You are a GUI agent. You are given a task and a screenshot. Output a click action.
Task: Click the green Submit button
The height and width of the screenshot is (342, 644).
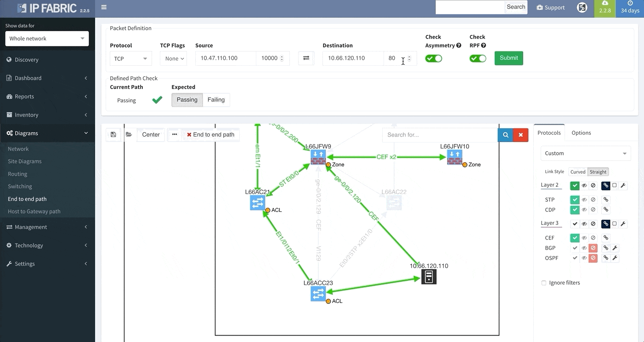[508, 58]
